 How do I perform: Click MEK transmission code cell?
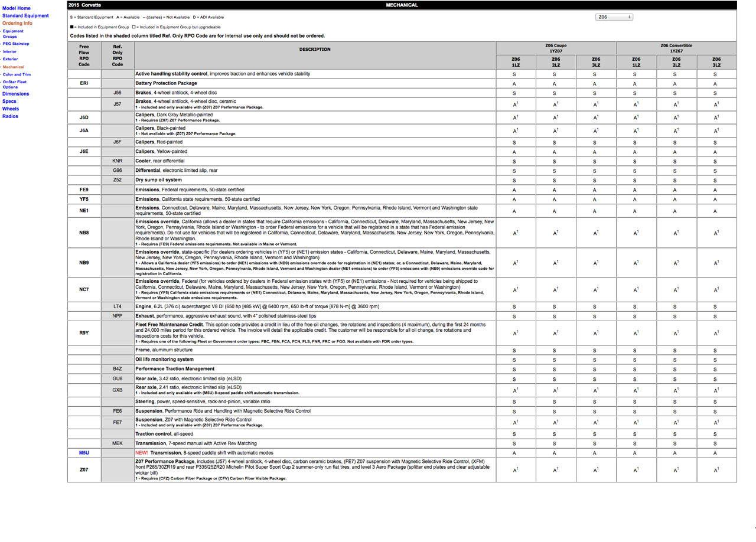tap(118, 443)
